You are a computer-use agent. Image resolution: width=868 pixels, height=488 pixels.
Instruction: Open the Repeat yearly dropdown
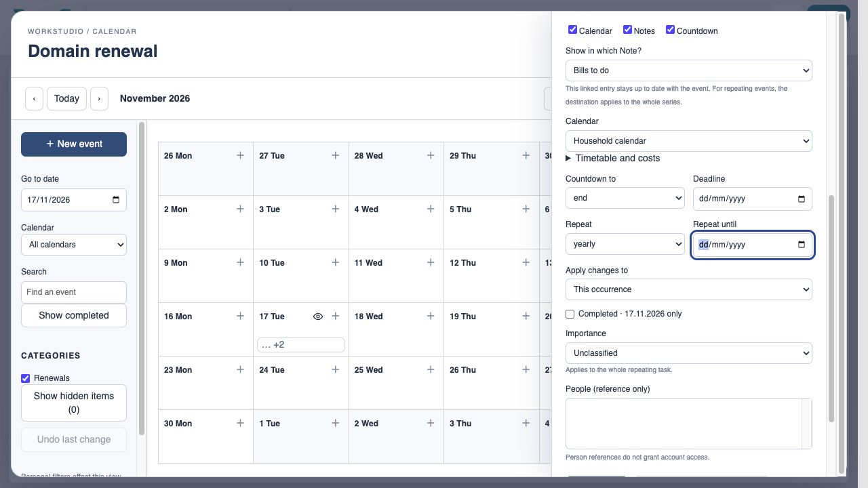pos(625,244)
